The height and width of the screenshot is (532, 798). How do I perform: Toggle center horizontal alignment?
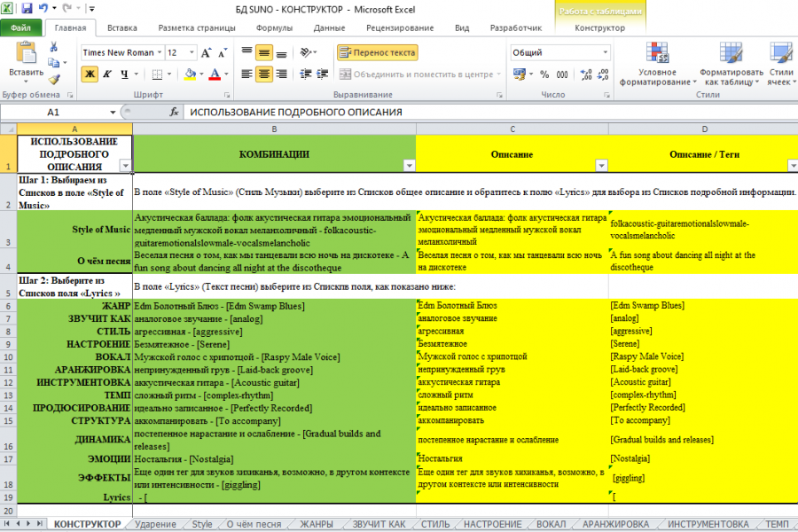coord(264,74)
